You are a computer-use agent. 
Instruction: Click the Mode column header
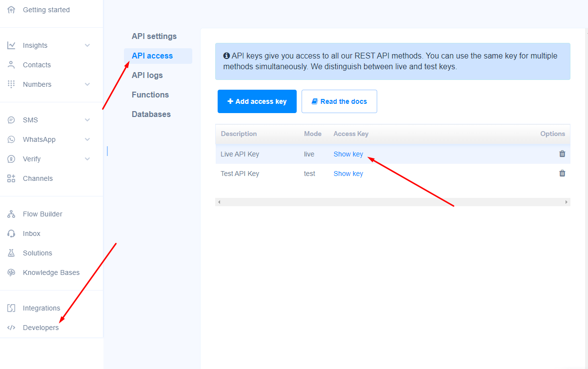[x=313, y=134]
